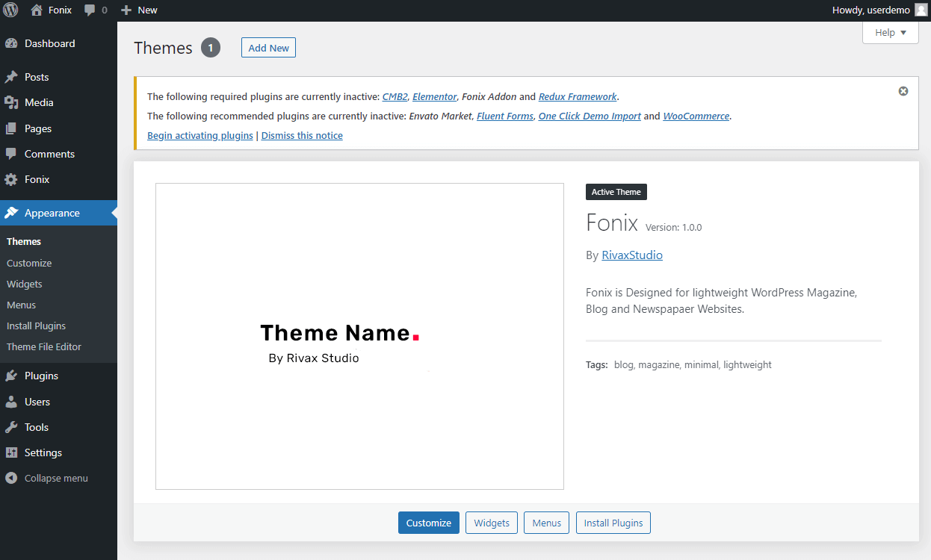Viewport: 931px width, 560px height.
Task: Select Widgets in Appearance submenu
Action: point(25,284)
